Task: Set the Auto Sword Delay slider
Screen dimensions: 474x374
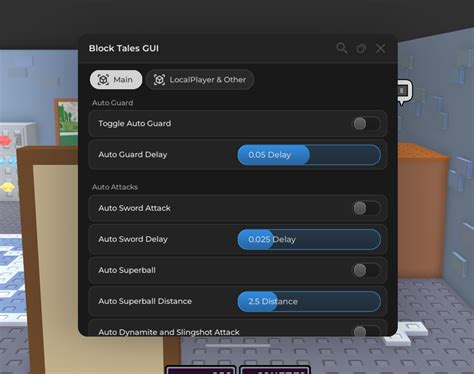Action: [309, 239]
